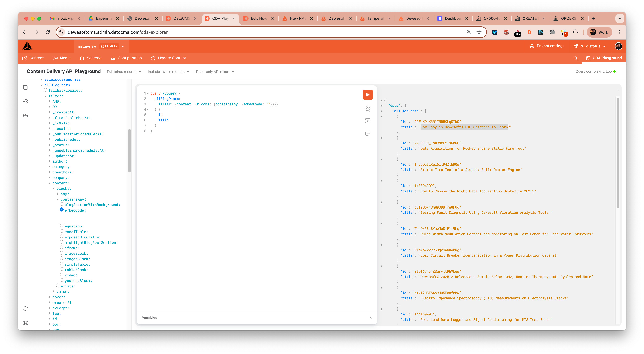
Task: Open keyboard shortcuts command icon
Action: tap(25, 323)
